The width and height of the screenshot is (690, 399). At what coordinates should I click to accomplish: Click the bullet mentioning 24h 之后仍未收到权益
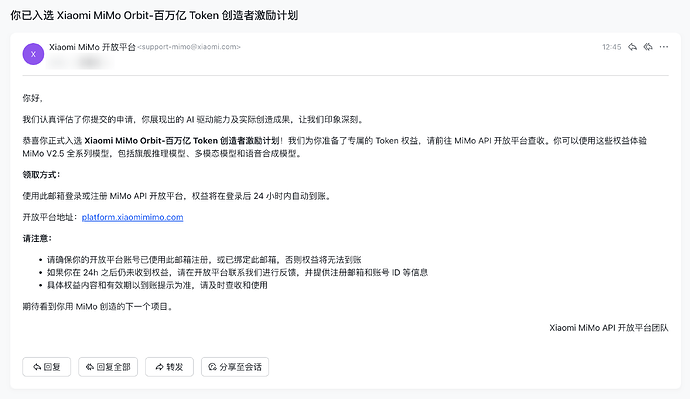(x=238, y=273)
